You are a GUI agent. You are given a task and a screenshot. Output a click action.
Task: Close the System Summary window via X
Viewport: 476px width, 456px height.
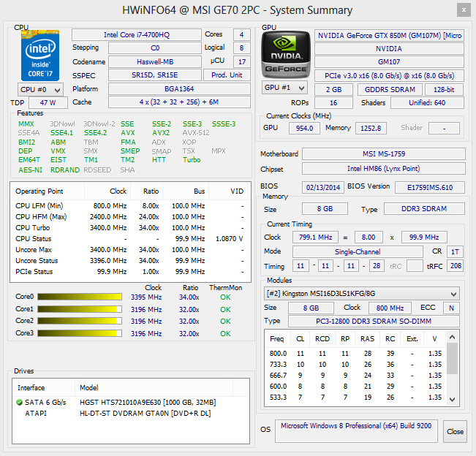tap(464, 9)
